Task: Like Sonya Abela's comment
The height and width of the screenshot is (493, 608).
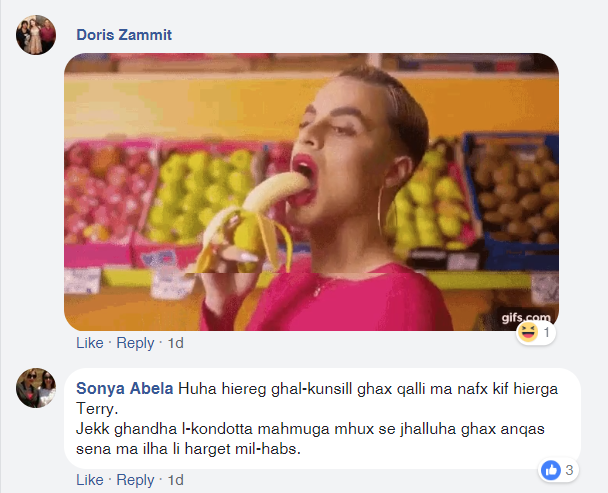Action: click(x=90, y=481)
